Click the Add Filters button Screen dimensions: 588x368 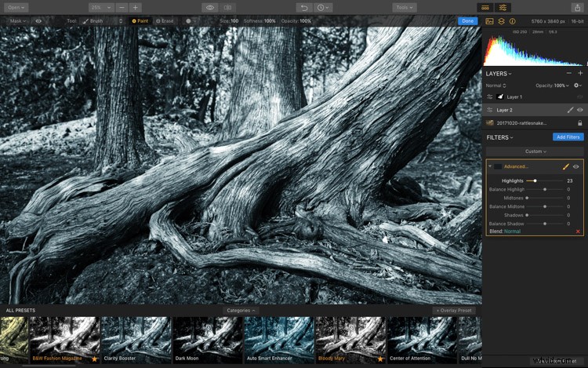click(x=568, y=137)
